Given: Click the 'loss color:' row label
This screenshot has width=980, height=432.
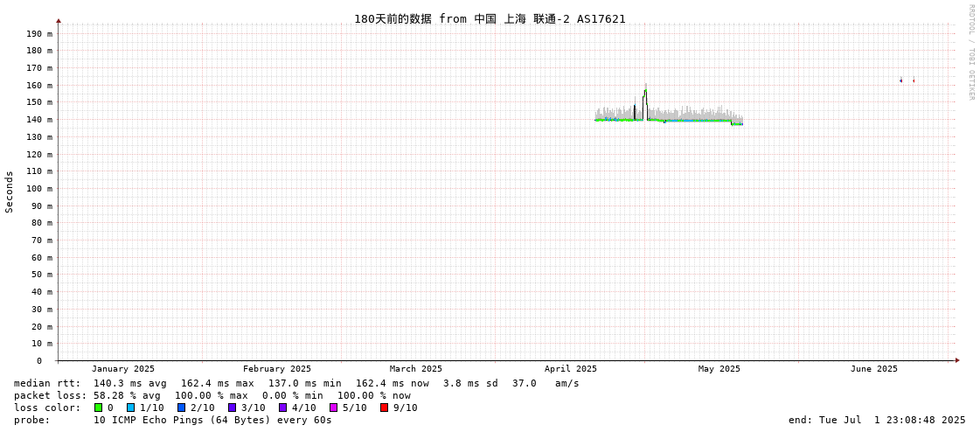Looking at the screenshot, I should 47,408.
